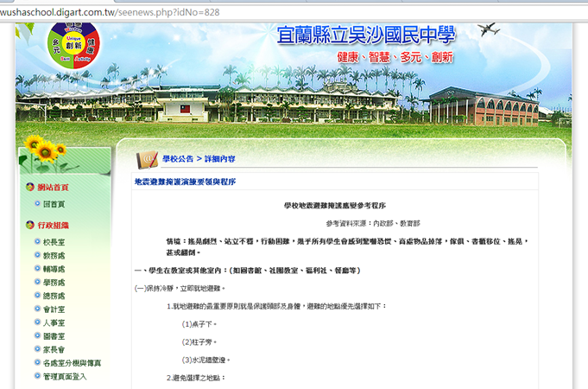
Task: Click the airplane graphic in the banner
Action: point(488,30)
